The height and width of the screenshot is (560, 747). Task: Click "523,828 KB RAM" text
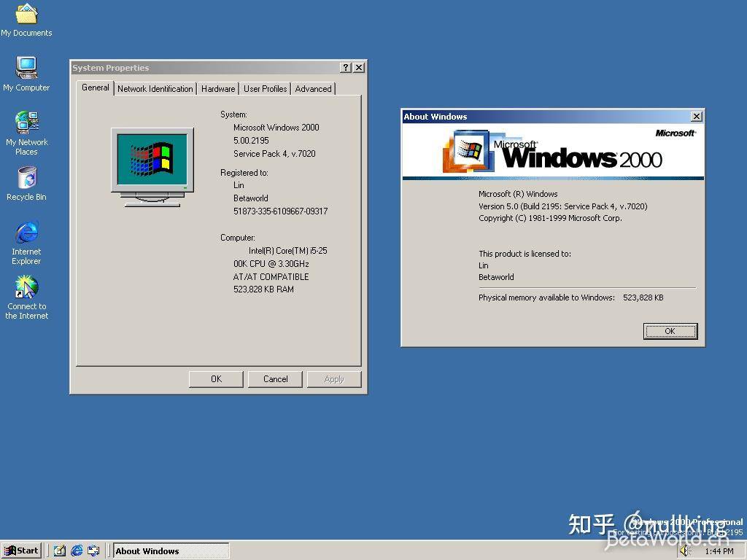[263, 289]
